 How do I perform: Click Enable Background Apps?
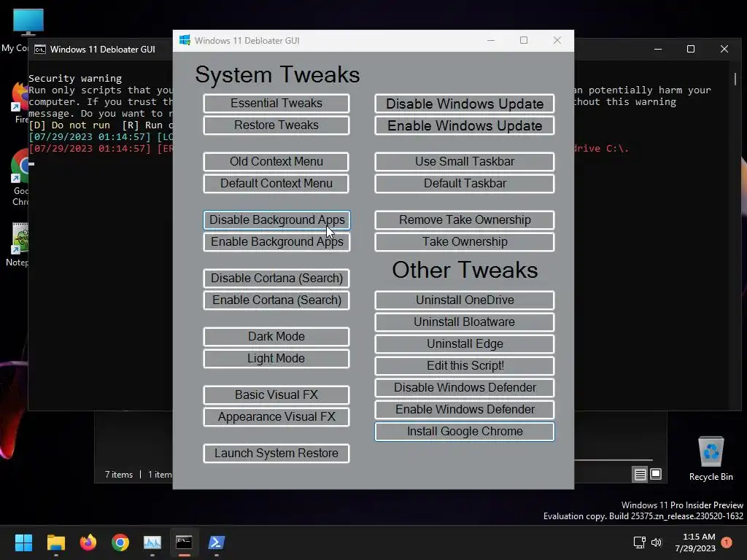point(276,242)
